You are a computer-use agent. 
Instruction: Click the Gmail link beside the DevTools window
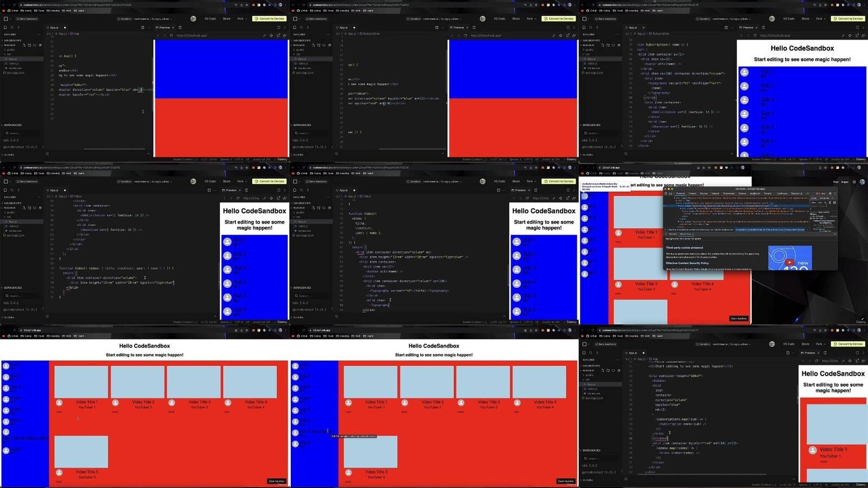836,182
